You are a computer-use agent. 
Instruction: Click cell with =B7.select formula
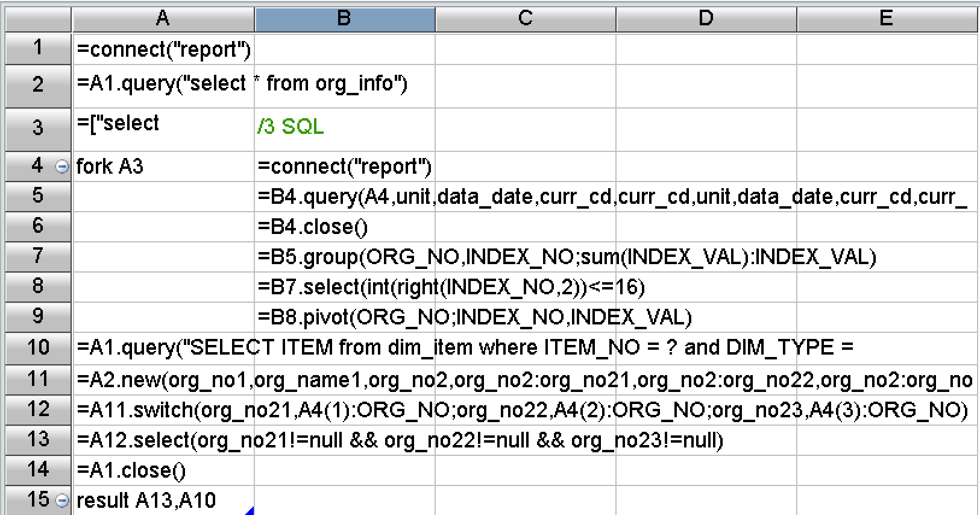pos(345,287)
